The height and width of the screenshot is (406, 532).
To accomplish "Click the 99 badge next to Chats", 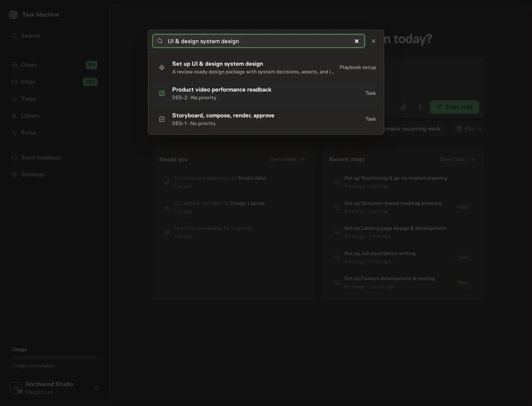I will tap(92, 65).
